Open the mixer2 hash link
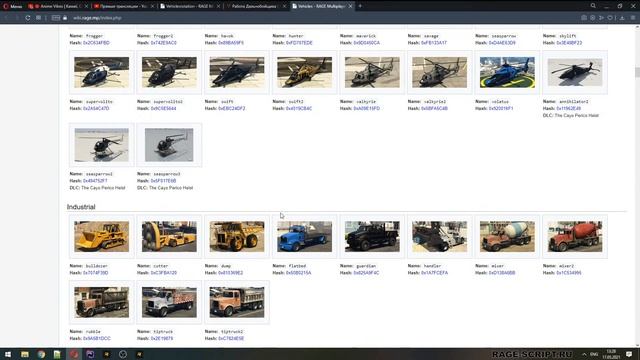This screenshot has height=360, width=640. (x=569, y=273)
